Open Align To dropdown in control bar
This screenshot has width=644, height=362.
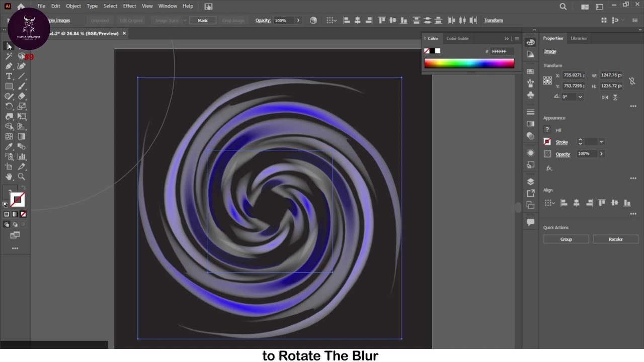tap(331, 21)
